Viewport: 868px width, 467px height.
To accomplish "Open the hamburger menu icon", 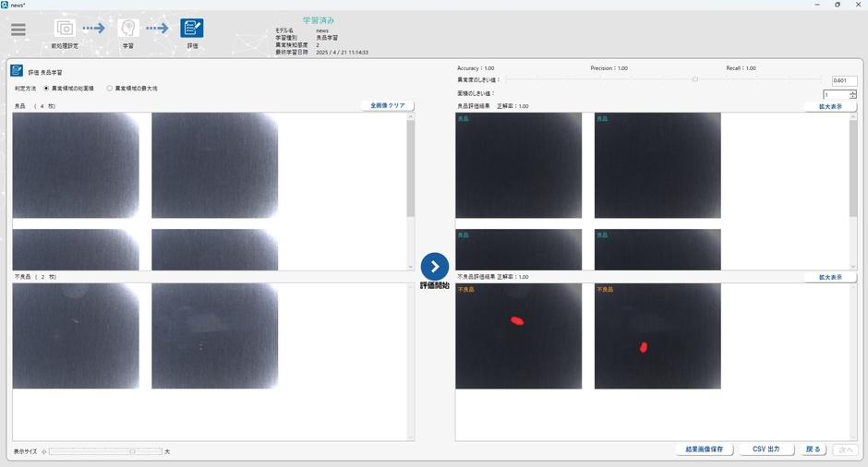I will click(18, 30).
